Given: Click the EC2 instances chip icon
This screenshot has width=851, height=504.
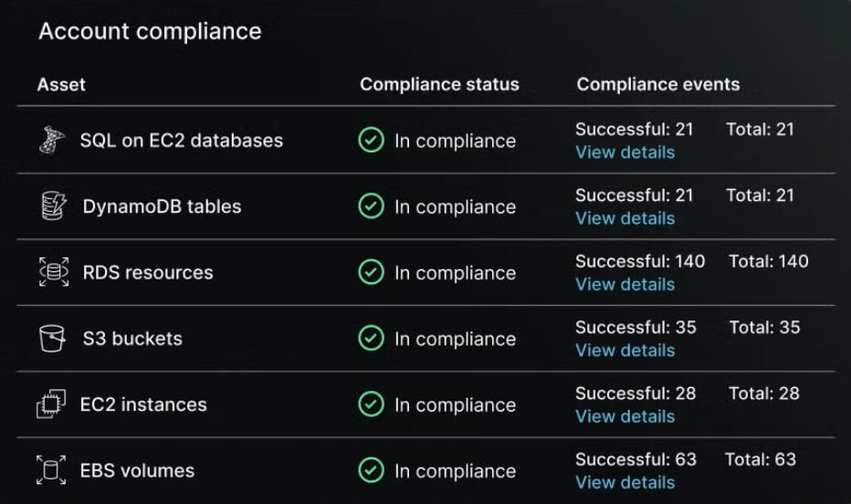Looking at the screenshot, I should click(x=51, y=404).
